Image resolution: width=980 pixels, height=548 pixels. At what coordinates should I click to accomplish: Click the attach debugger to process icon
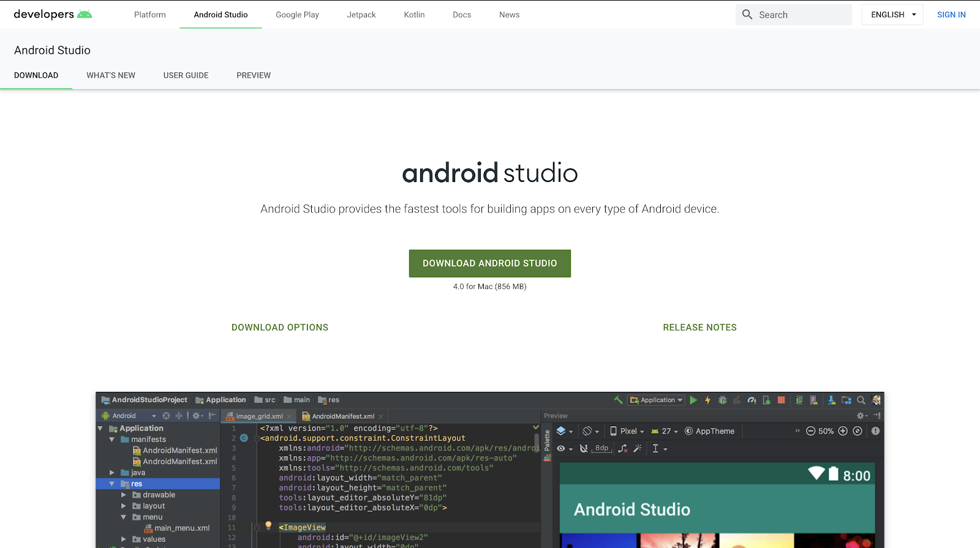click(766, 400)
